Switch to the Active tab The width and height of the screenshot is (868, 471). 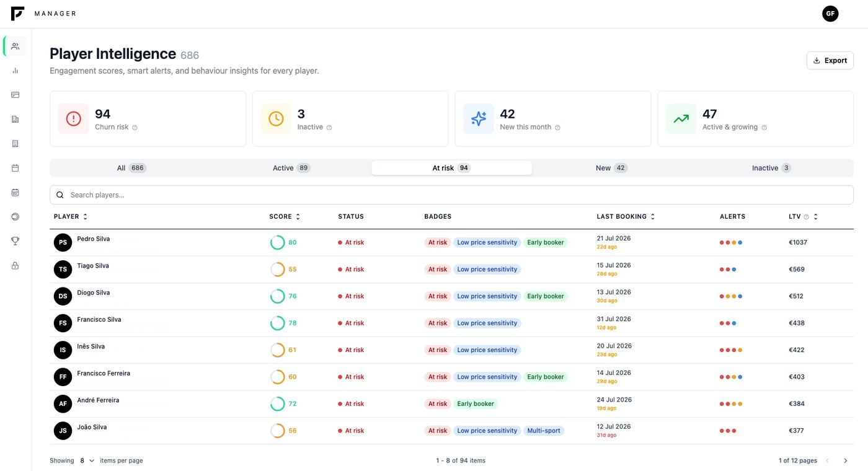[x=291, y=168]
